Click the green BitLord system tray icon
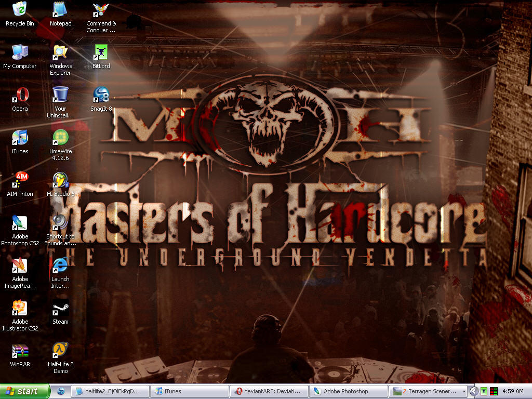532x399 pixels. (x=484, y=391)
